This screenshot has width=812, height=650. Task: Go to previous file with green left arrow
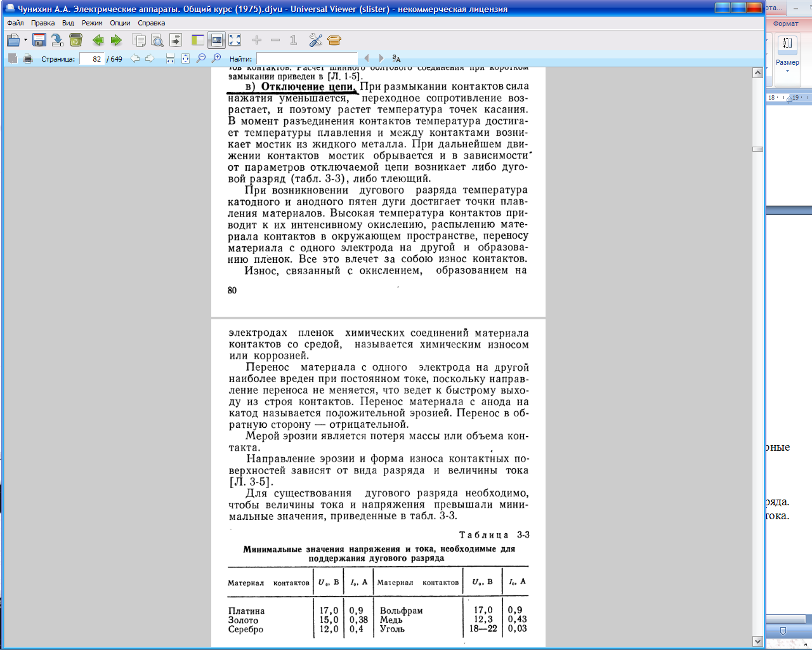pos(98,40)
